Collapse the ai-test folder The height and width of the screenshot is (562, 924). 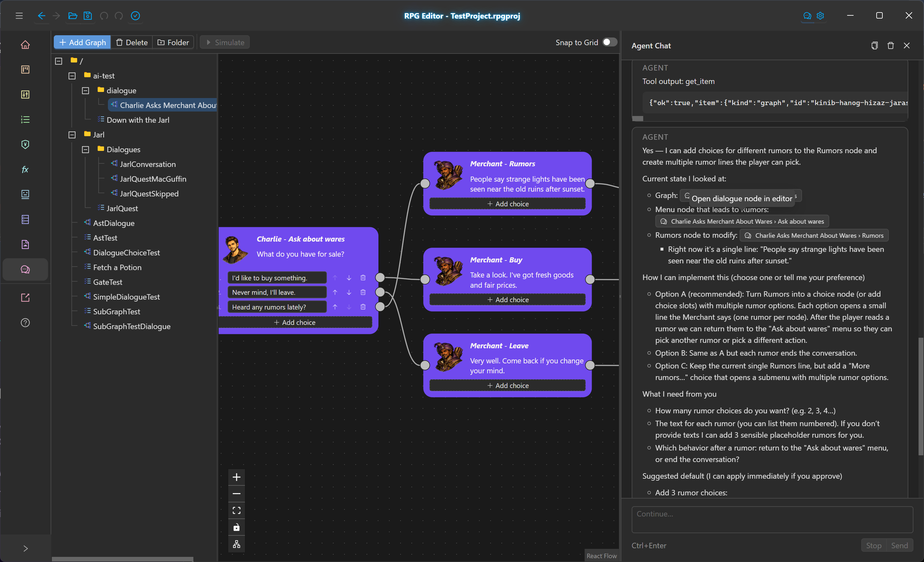point(72,76)
